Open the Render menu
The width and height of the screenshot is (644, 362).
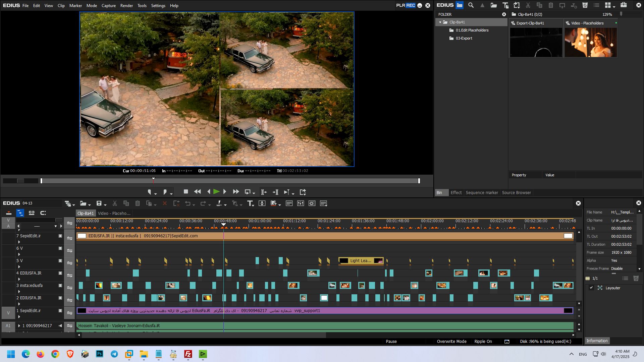[126, 6]
